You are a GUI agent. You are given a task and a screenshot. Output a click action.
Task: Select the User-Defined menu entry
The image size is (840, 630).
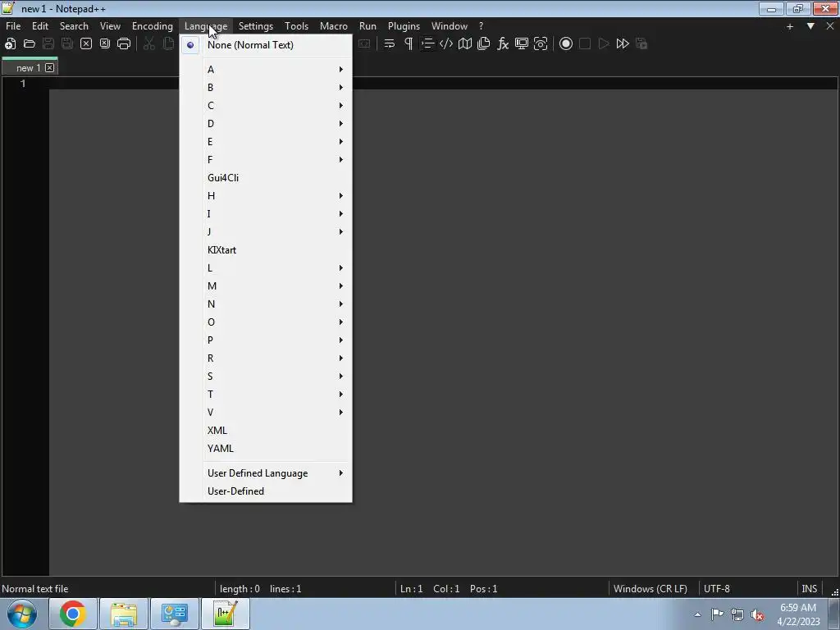tap(266, 491)
